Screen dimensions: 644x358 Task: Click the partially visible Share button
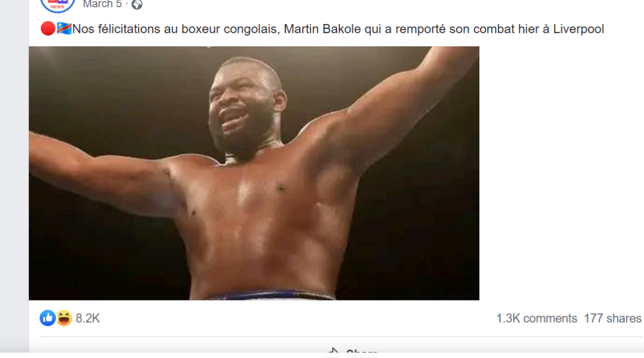click(x=353, y=352)
